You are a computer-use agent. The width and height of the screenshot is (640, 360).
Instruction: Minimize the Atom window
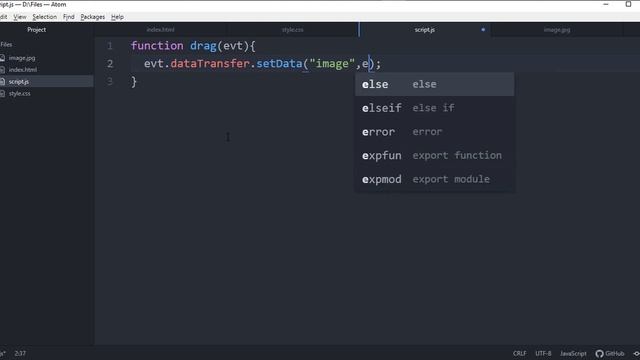[606, 4]
